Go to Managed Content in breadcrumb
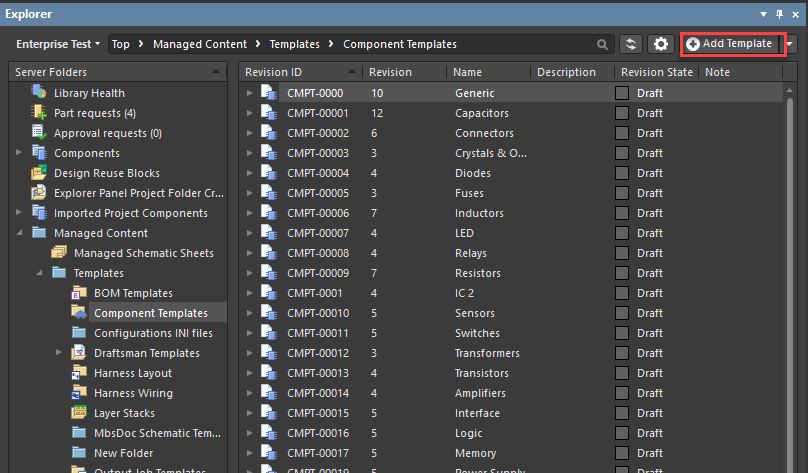 click(x=200, y=44)
